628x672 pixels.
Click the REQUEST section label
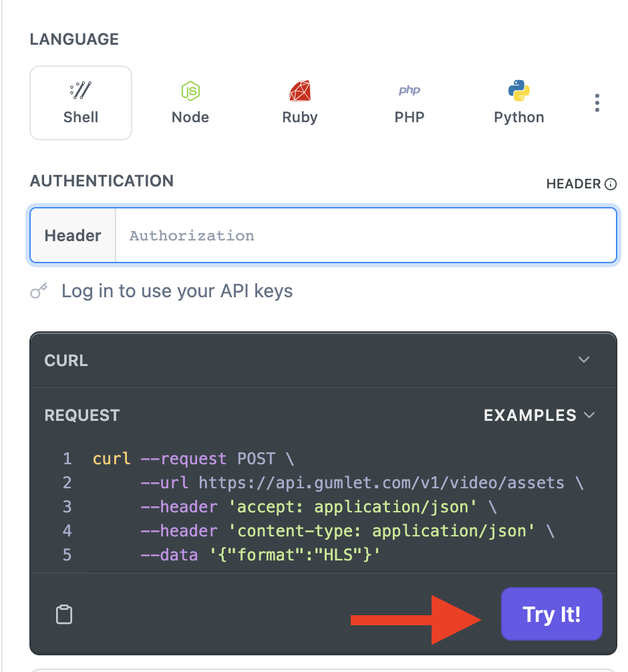(82, 415)
